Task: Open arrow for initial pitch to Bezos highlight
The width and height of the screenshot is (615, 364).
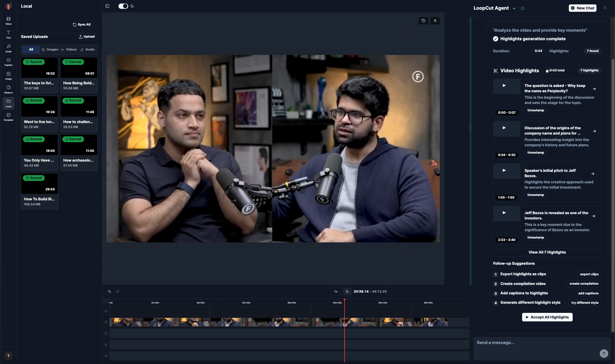Action: [x=593, y=174]
